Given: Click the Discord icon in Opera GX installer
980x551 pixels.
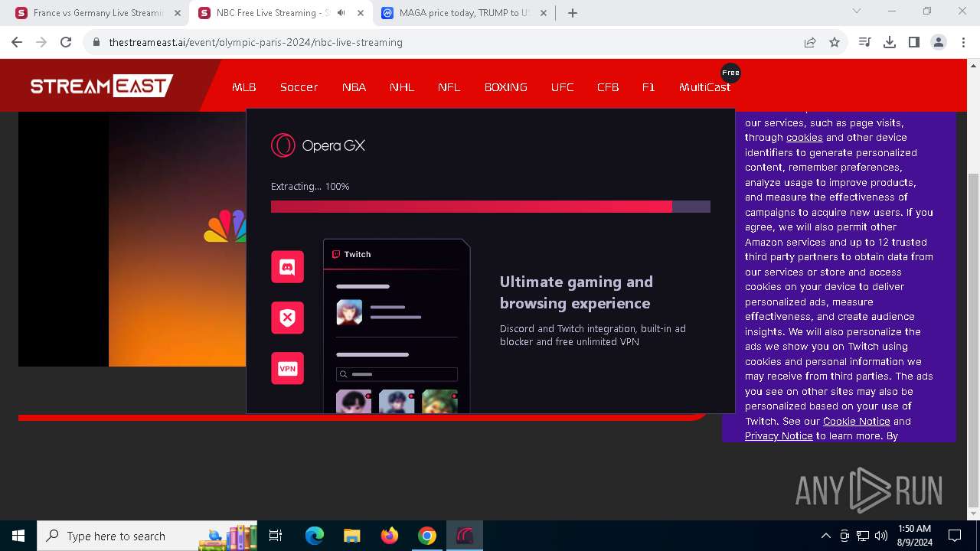Looking at the screenshot, I should (x=287, y=267).
